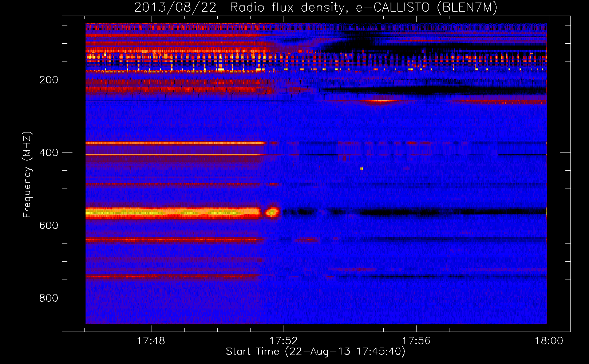Click the orange horizontal line just below 400 MHz
This screenshot has width=589, height=364.
pos(175,143)
